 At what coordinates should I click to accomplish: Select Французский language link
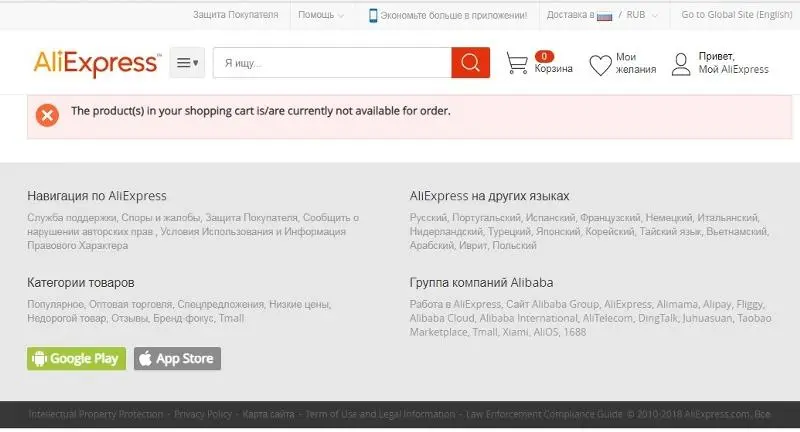pyautogui.click(x=610, y=218)
